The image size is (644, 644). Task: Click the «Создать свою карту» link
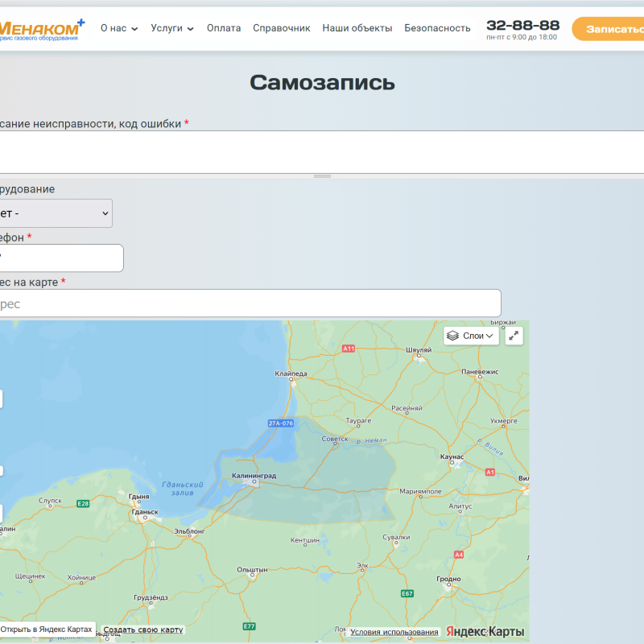pyautogui.click(x=143, y=630)
